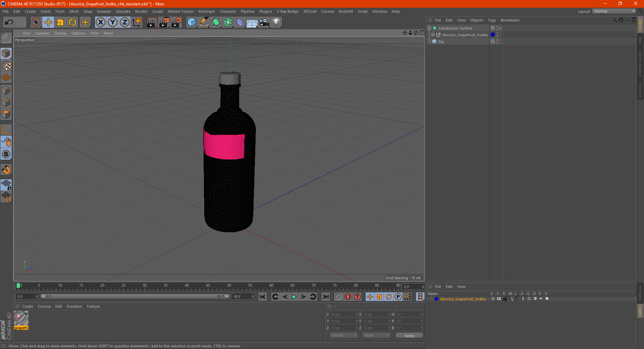Toggle Viewport Solo S icon
The width and height of the screenshot is (644, 349).
(6, 154)
